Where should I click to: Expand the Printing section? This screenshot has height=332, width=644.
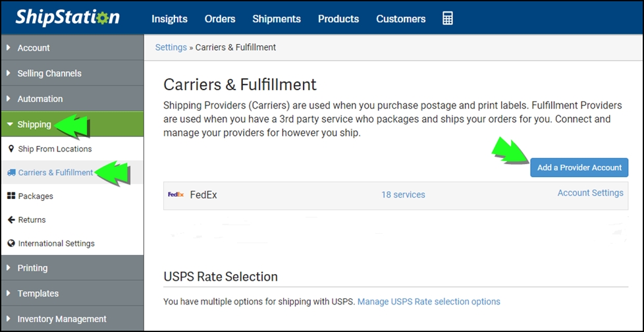tap(72, 268)
